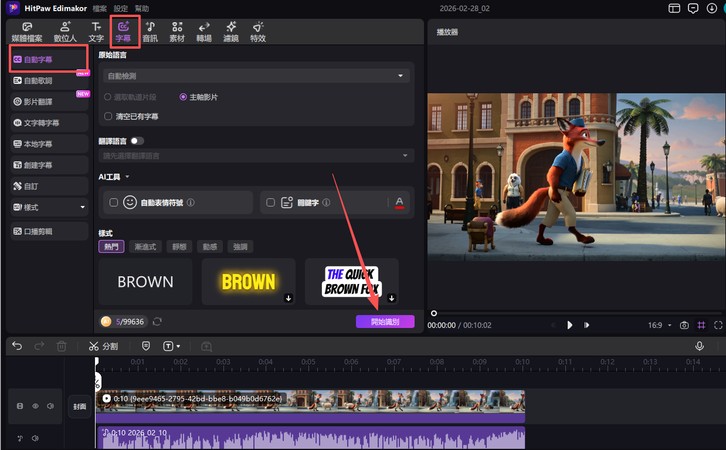
Task: Open the 原始語言 自動檢測 dropdown
Action: (x=256, y=75)
